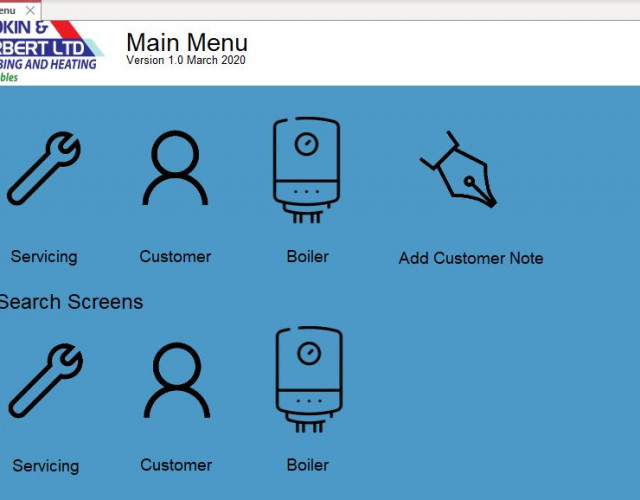Click the Servicing label above Search Screens
Viewport: 640px width, 500px height.
pyautogui.click(x=44, y=257)
